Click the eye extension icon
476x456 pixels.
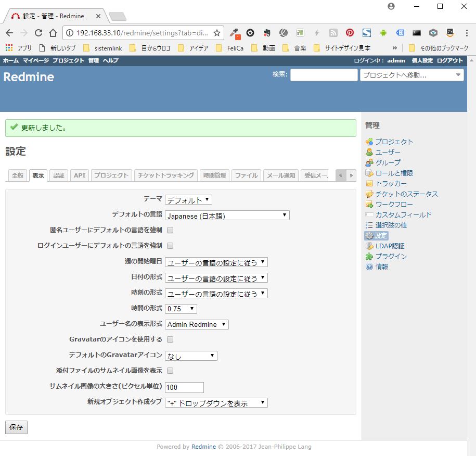coord(433,32)
